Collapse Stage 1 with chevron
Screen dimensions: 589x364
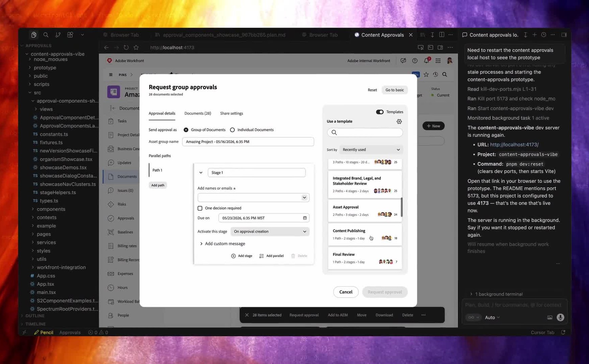(x=201, y=173)
